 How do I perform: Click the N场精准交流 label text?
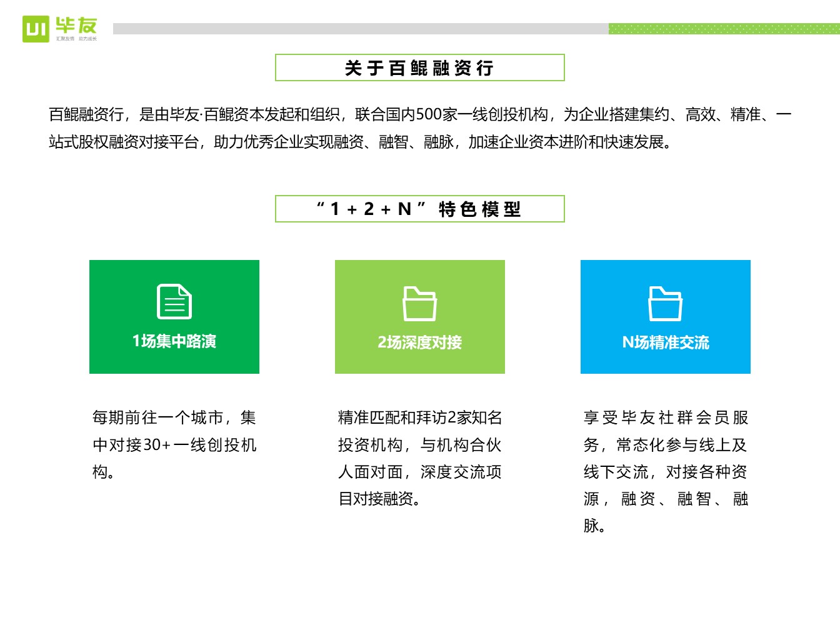pos(666,342)
